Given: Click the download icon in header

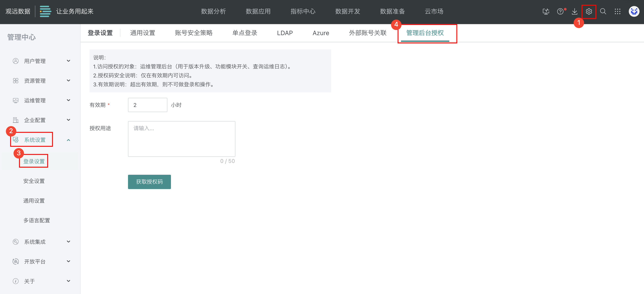Looking at the screenshot, I should click(574, 11).
